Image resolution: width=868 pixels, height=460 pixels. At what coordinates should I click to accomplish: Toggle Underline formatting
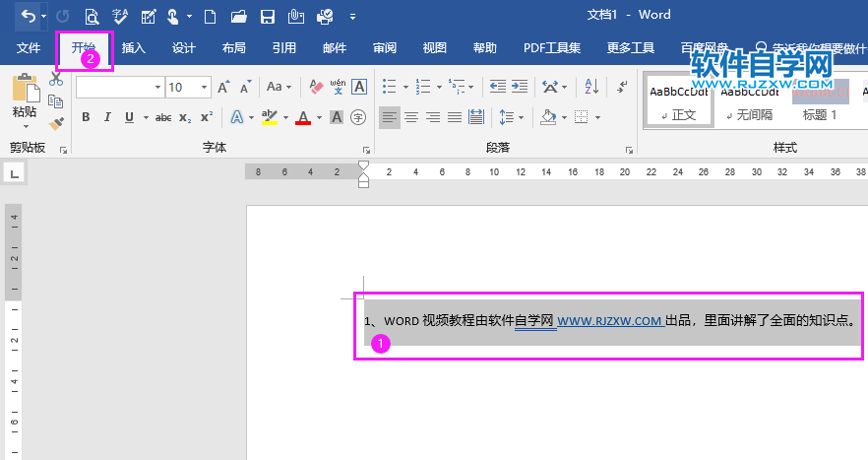129,117
